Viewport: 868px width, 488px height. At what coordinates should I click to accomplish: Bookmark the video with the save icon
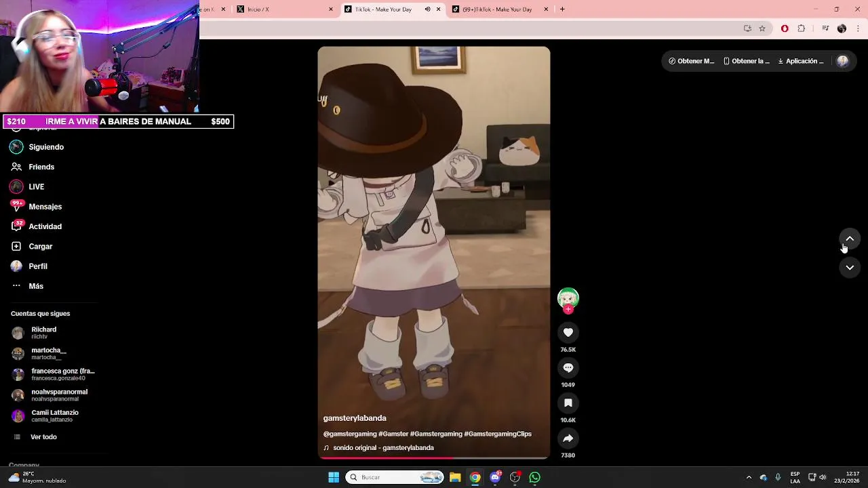(568, 403)
